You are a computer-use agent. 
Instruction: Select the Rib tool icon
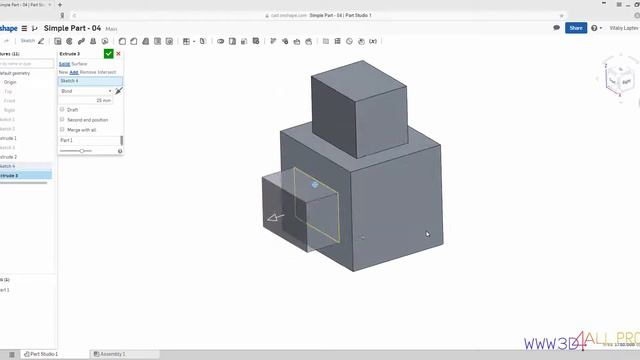pos(158,41)
